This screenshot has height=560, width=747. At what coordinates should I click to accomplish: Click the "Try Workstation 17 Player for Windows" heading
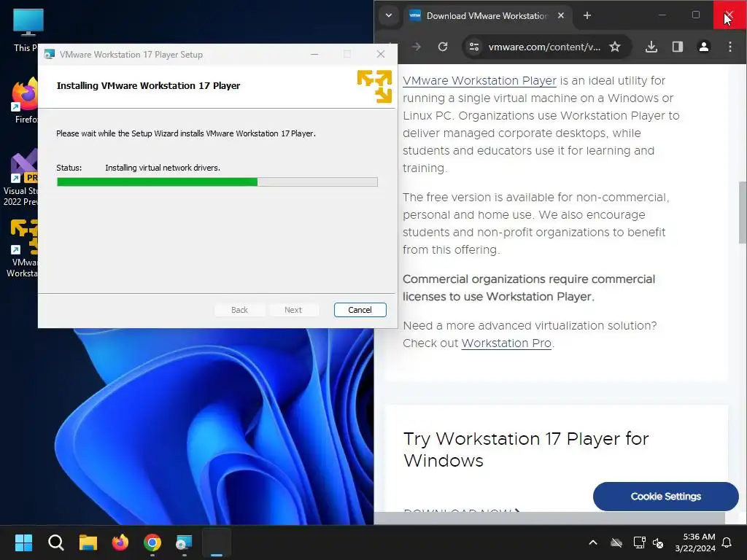pyautogui.click(x=526, y=449)
